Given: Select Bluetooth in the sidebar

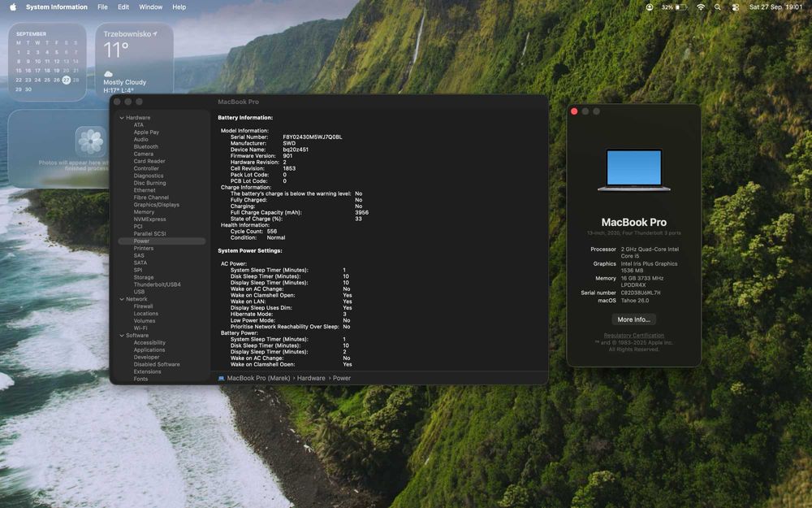Looking at the screenshot, I should pyautogui.click(x=146, y=146).
